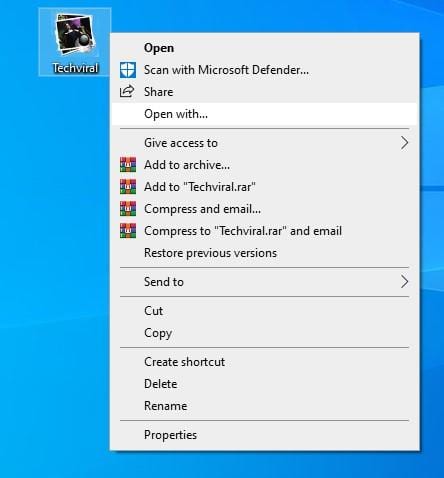Expand the Give access to submenu arrow

(404, 143)
